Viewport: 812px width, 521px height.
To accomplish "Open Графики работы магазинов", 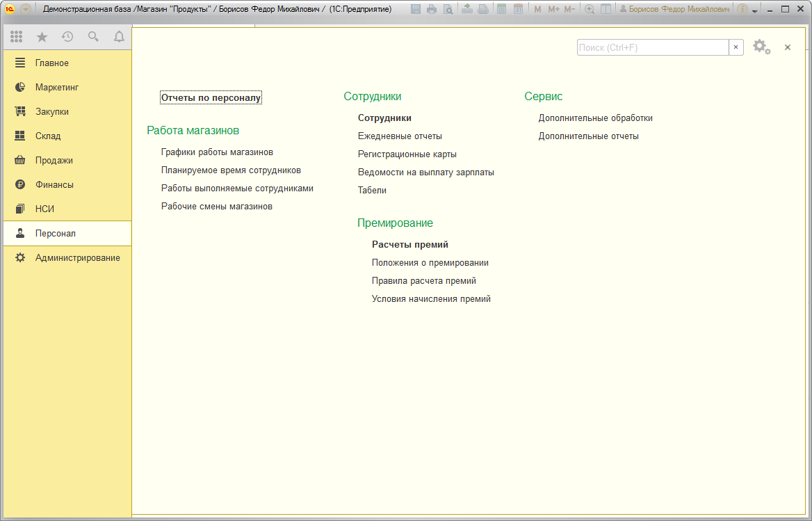I will 217,152.
